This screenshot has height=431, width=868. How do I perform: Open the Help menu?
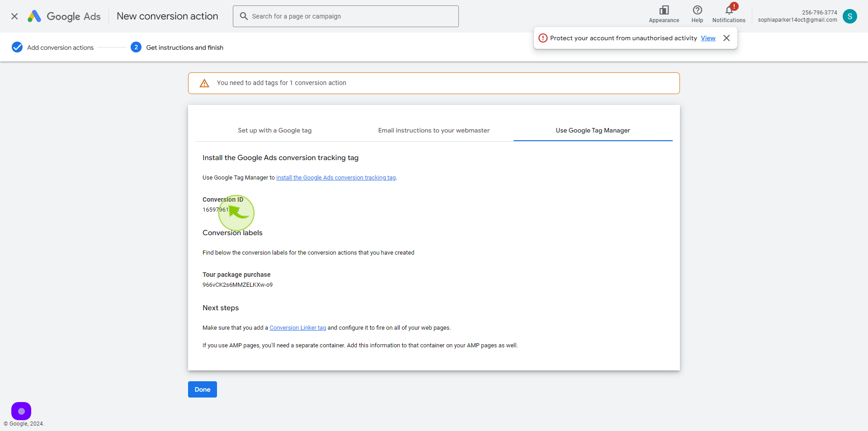click(697, 14)
